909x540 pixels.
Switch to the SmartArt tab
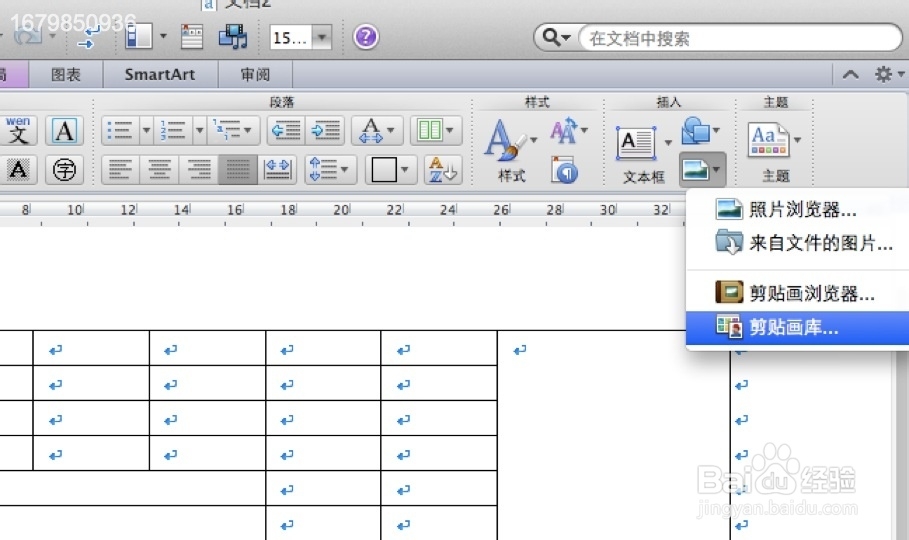160,75
